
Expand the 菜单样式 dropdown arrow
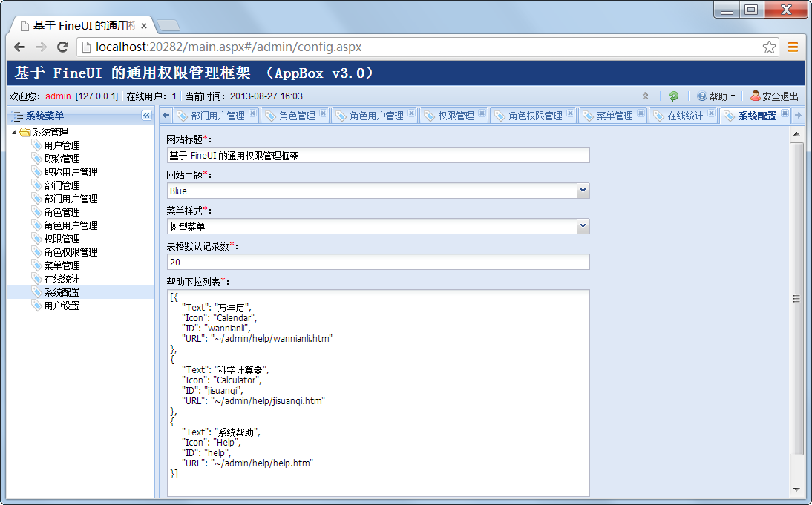[x=583, y=226]
